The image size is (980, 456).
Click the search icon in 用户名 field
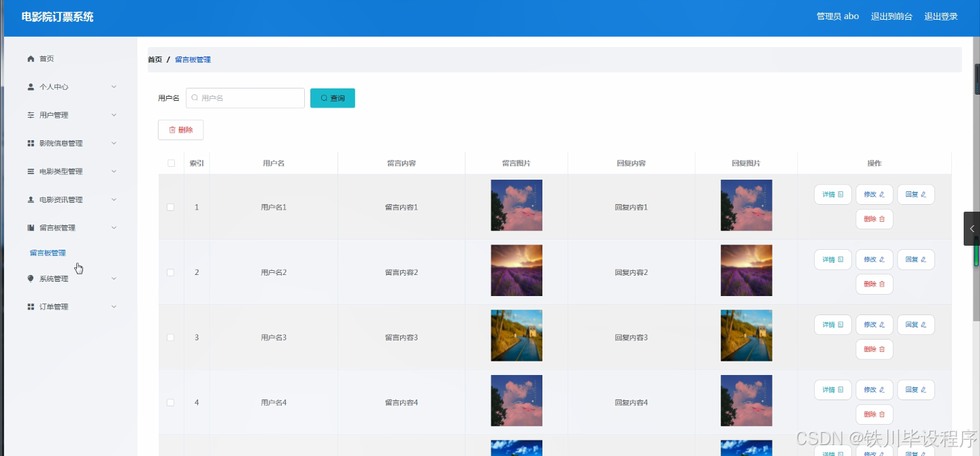195,98
